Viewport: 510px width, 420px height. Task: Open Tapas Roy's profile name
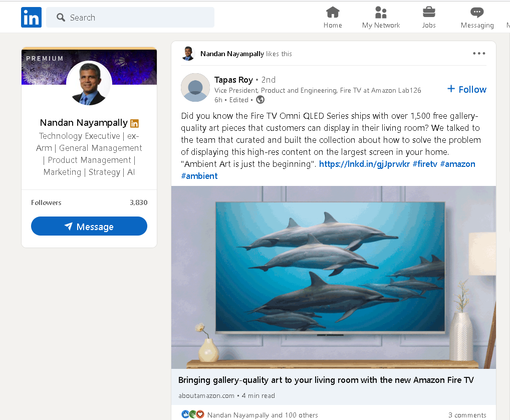(x=233, y=80)
